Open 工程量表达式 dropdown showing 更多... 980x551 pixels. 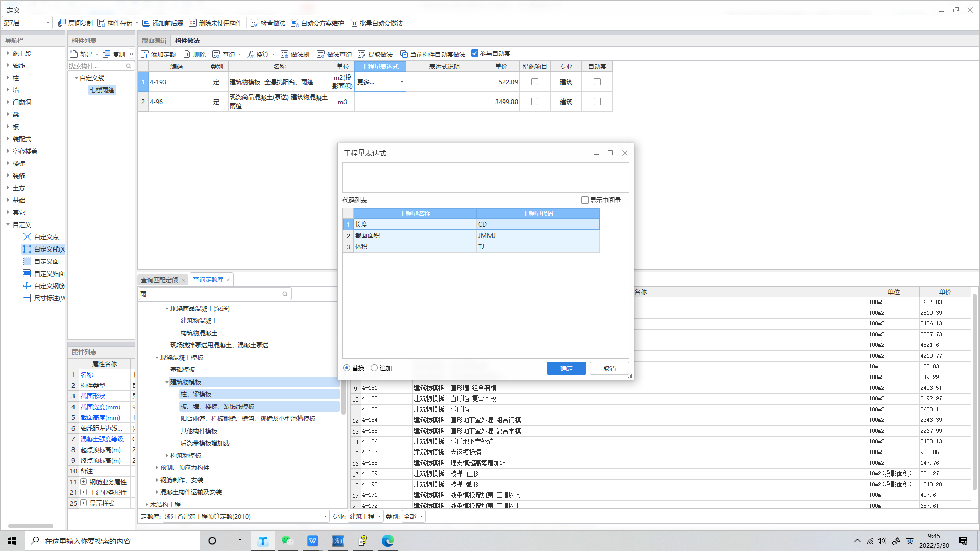coord(402,82)
